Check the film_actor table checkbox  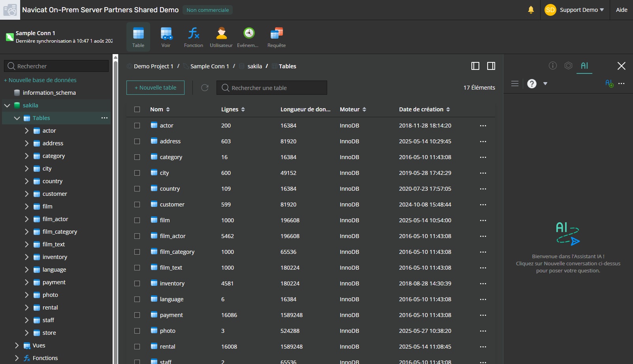(x=137, y=236)
